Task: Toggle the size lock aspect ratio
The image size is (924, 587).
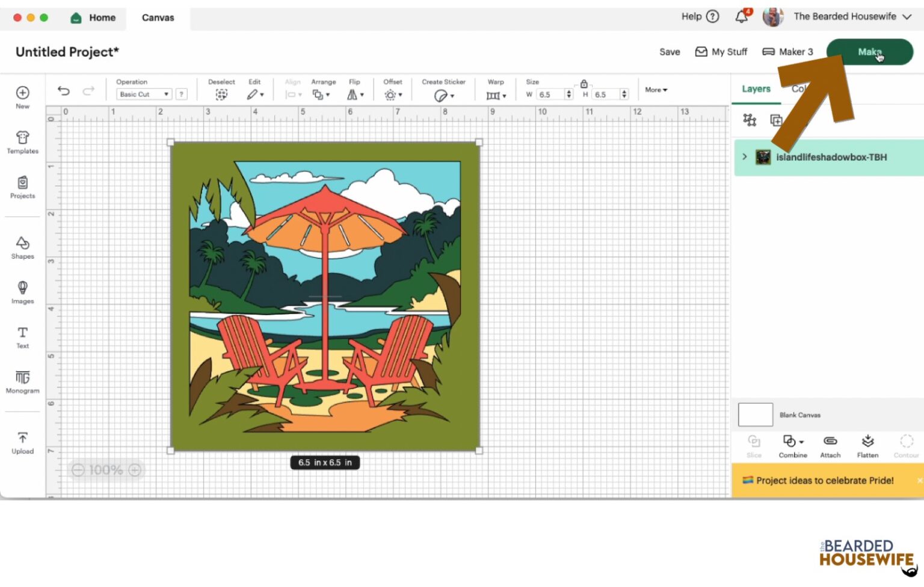Action: coord(584,84)
